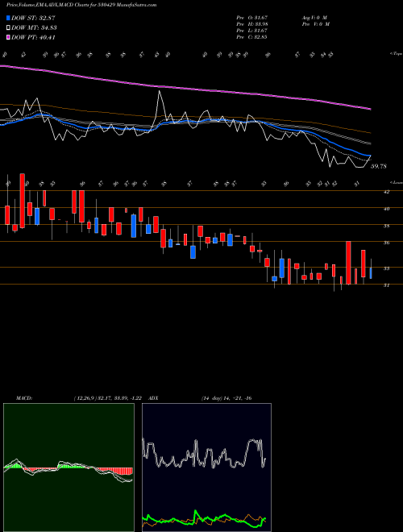
Task: Click the 'MACD:' panel heading
Action: (x=23, y=398)
